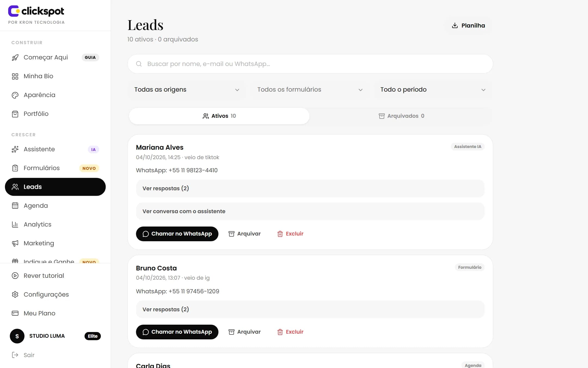
Task: Click the search magnifier icon
Action: (x=139, y=64)
